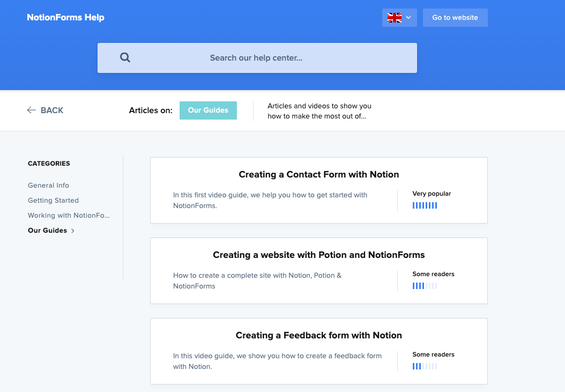The image size is (565, 392).
Task: Open the language dropdown chevron
Action: [408, 17]
